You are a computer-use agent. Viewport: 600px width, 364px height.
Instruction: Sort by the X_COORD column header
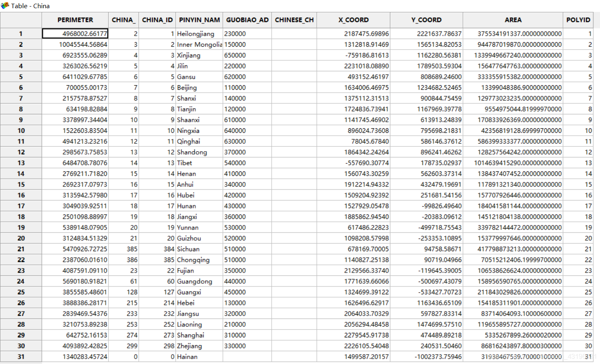(x=353, y=20)
